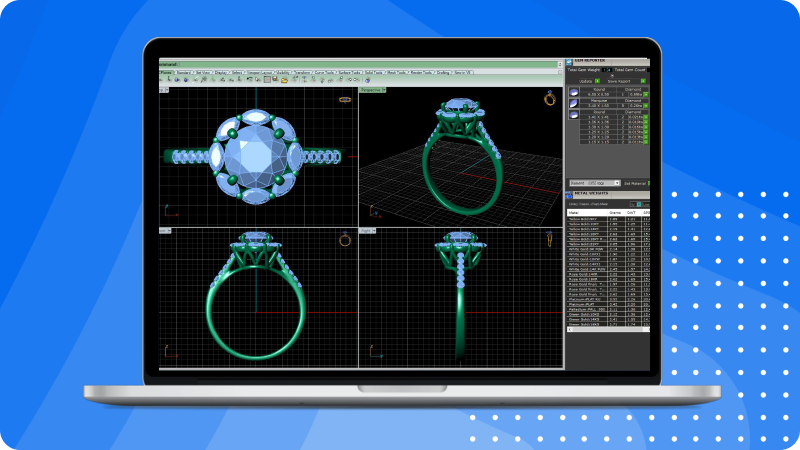This screenshot has height=450, width=800.
Task: Click the grid square icon in the toolbar
Action: [x=267, y=80]
